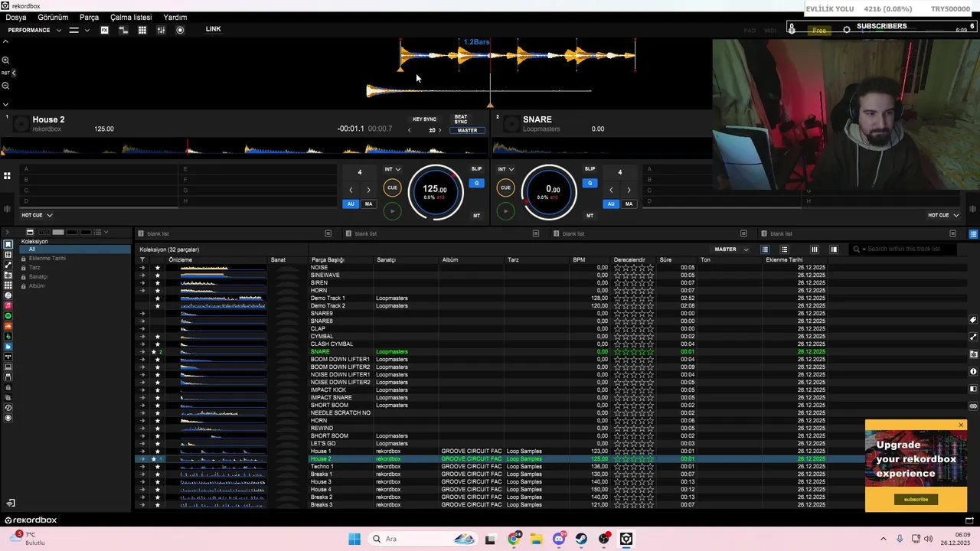Open deck 1 INT dropdown

[x=393, y=169]
